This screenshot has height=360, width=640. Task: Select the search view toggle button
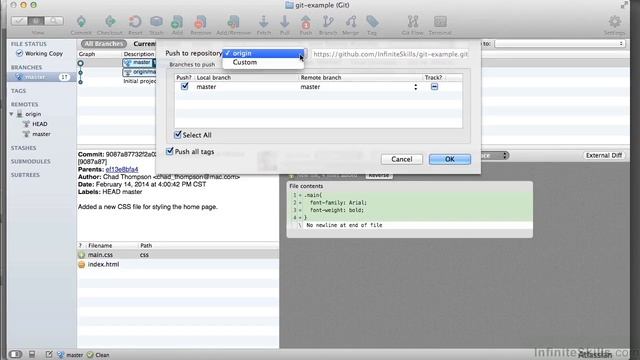pyautogui.click(x=54, y=21)
